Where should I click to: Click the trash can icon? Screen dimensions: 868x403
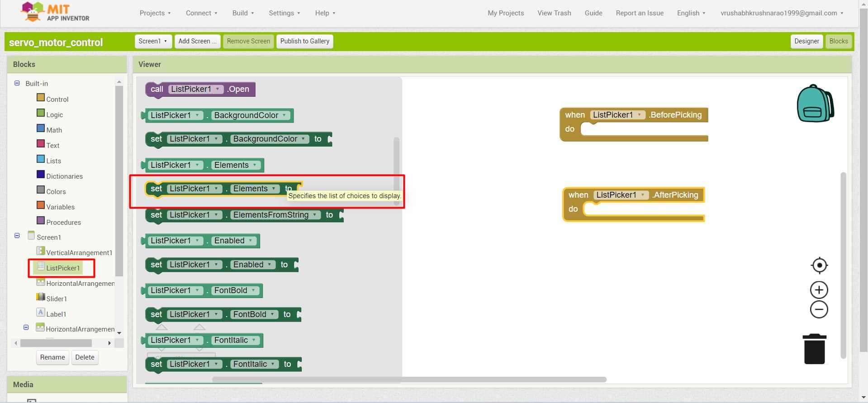point(815,349)
